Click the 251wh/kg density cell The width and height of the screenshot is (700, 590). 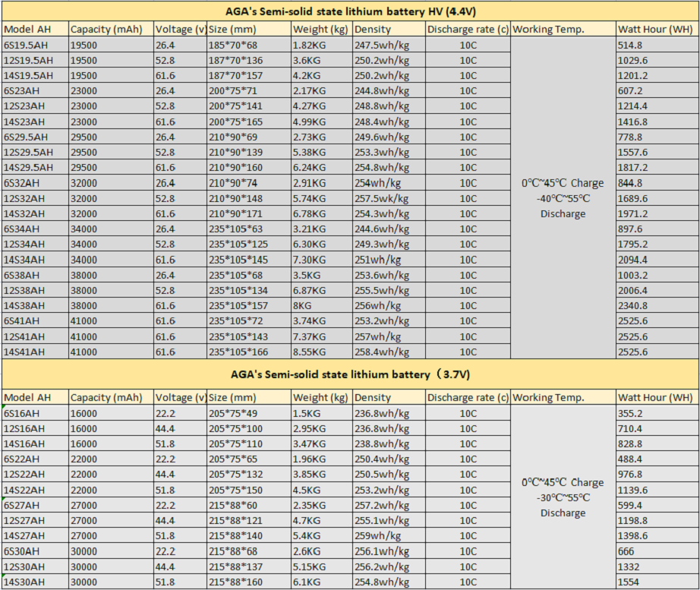pos(389,260)
